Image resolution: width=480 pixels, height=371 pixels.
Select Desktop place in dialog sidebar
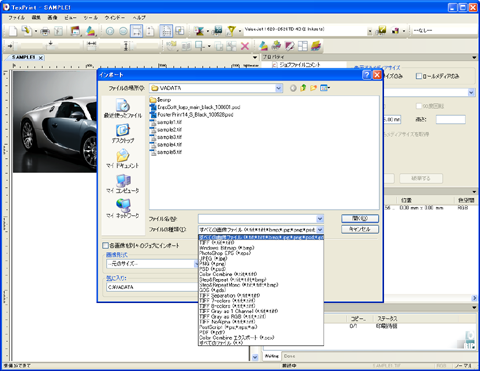tap(123, 134)
